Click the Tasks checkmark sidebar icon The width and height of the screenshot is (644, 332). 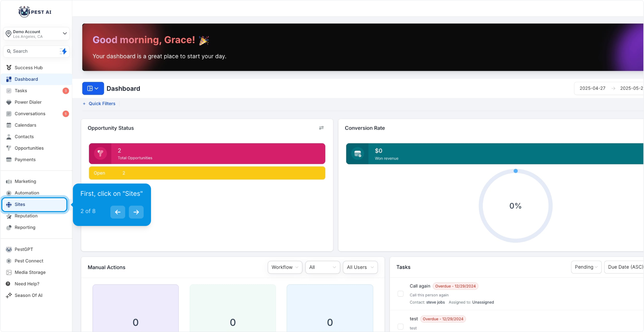click(x=9, y=91)
